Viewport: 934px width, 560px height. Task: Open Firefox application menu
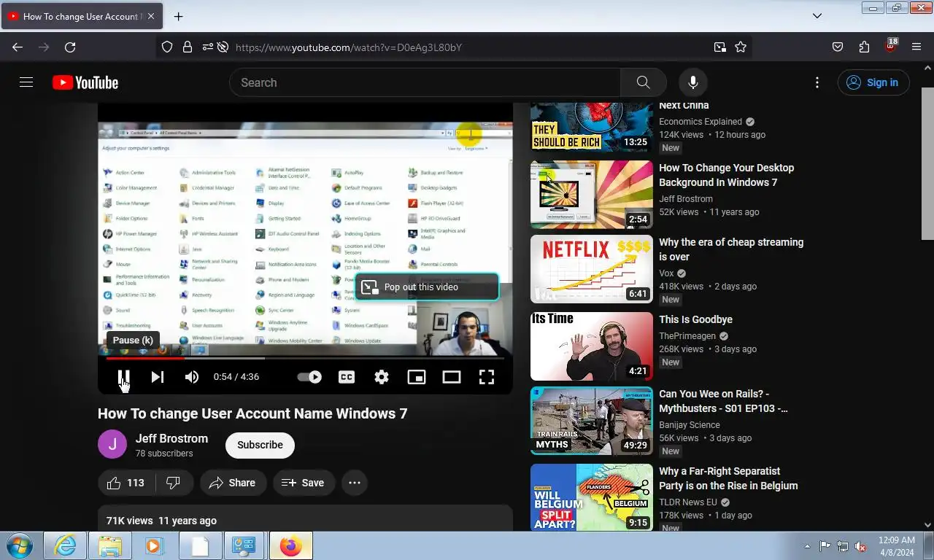[x=916, y=47]
